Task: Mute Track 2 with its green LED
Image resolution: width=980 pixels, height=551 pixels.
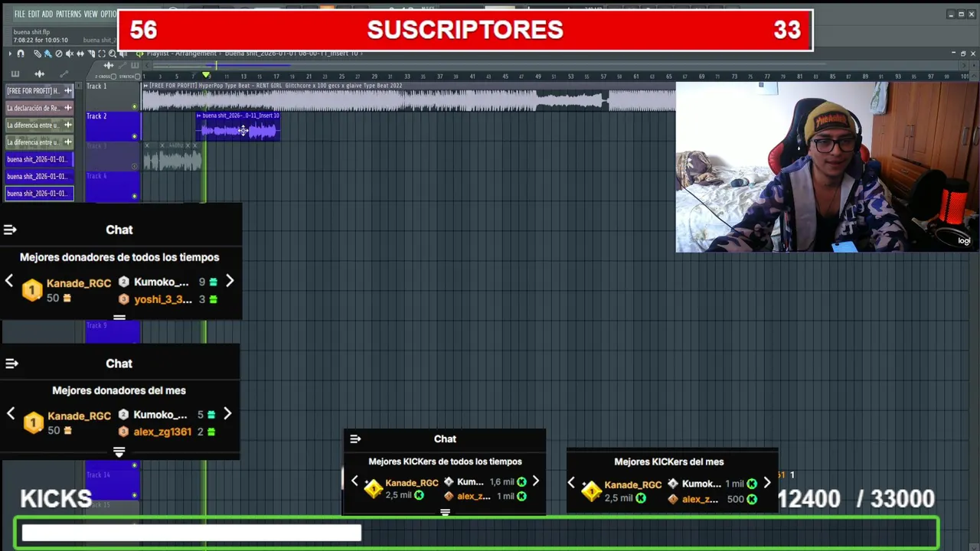Action: [x=135, y=136]
